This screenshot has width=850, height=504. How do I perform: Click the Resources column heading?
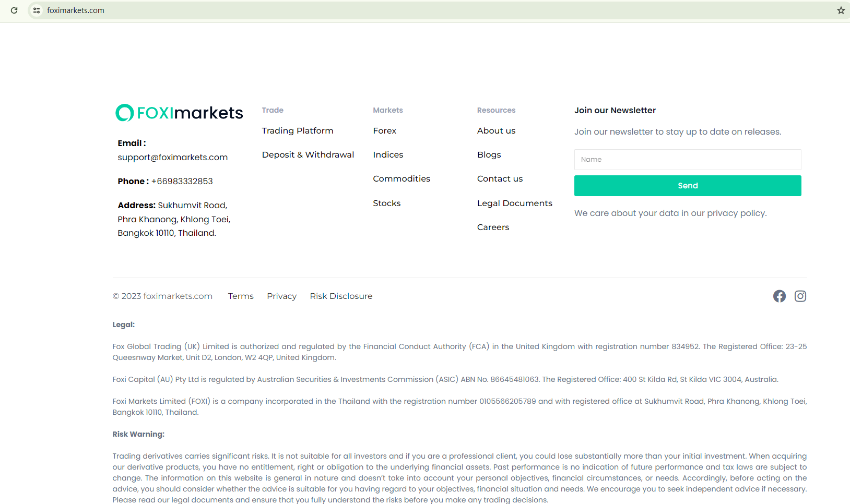[496, 110]
